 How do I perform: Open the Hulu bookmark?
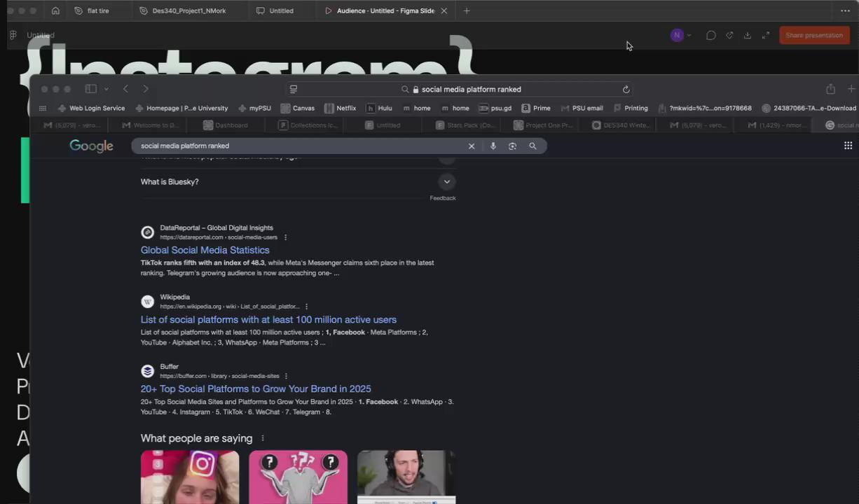click(x=379, y=108)
